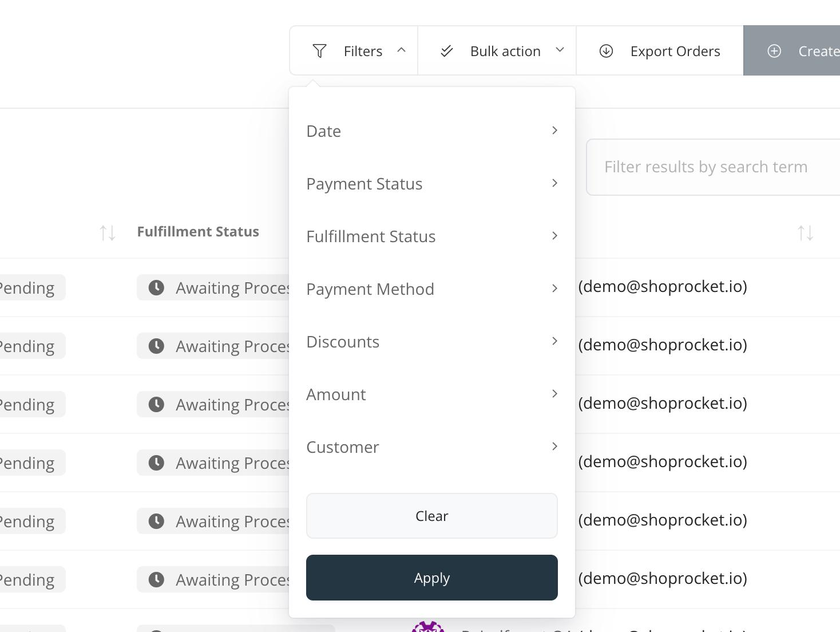Viewport: 840px width, 632px height.
Task: Click the download icon by Export Orders
Action: [x=606, y=51]
